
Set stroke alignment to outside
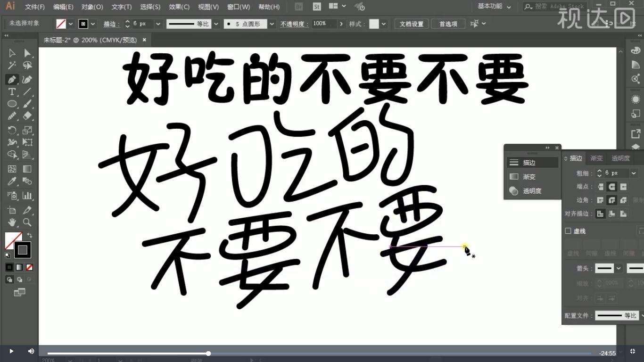tap(624, 214)
